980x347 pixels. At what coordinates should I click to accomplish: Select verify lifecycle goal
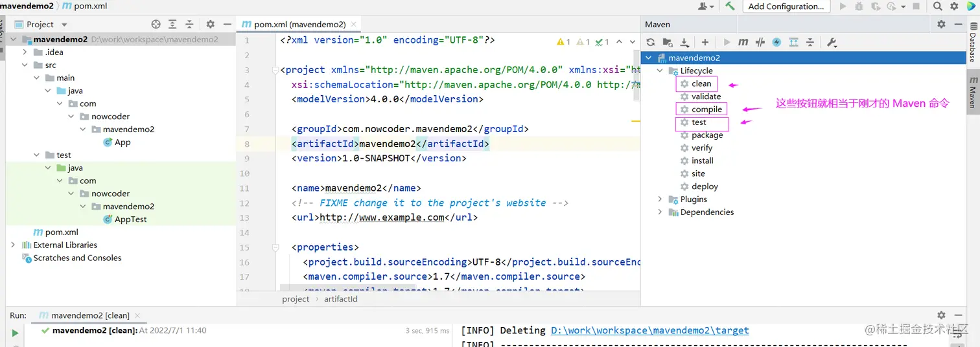(x=696, y=148)
